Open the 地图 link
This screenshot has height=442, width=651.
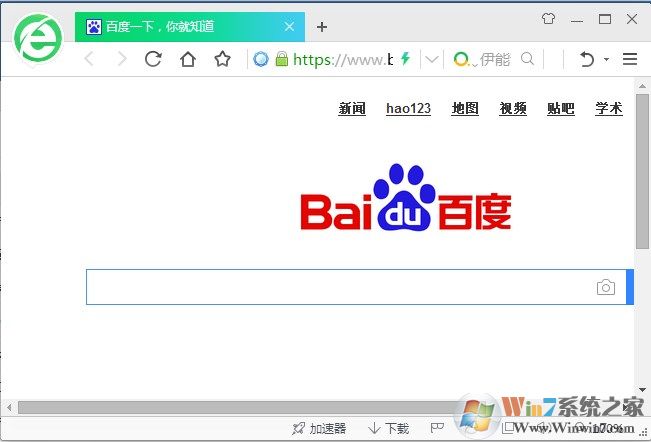[465, 109]
